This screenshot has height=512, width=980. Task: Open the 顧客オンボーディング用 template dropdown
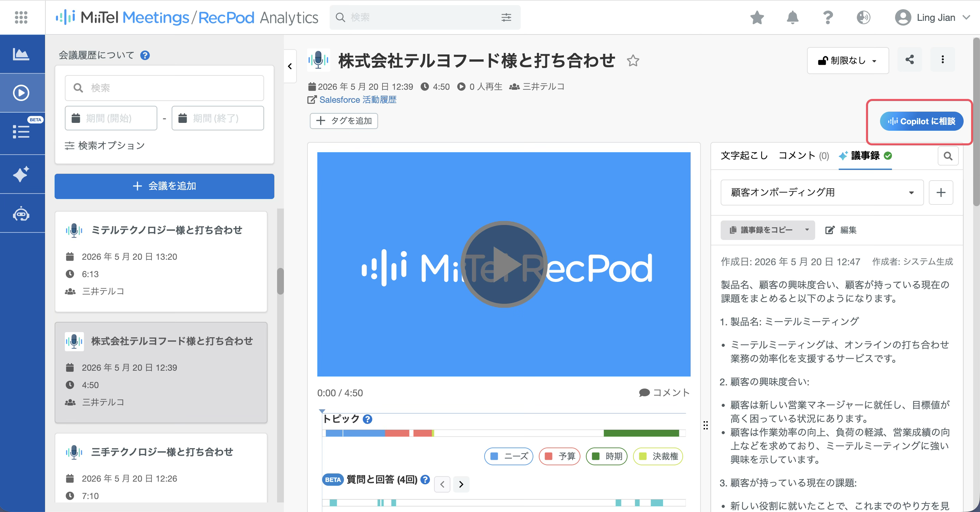point(822,193)
